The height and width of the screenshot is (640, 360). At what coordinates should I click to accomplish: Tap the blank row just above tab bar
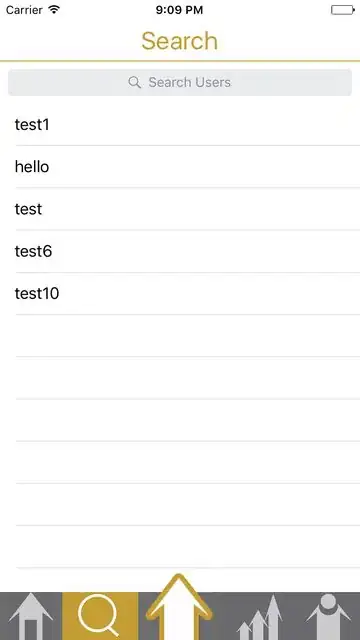click(180, 547)
